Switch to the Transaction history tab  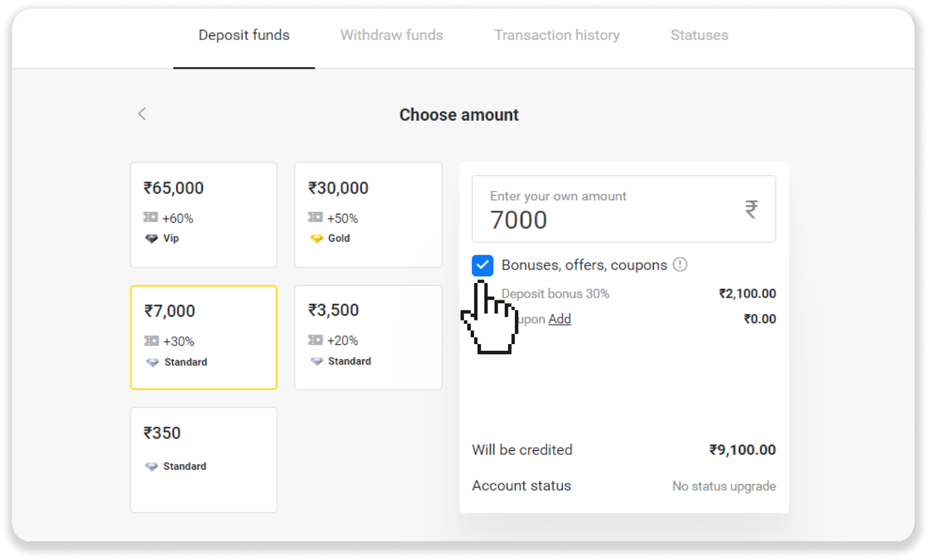click(557, 35)
